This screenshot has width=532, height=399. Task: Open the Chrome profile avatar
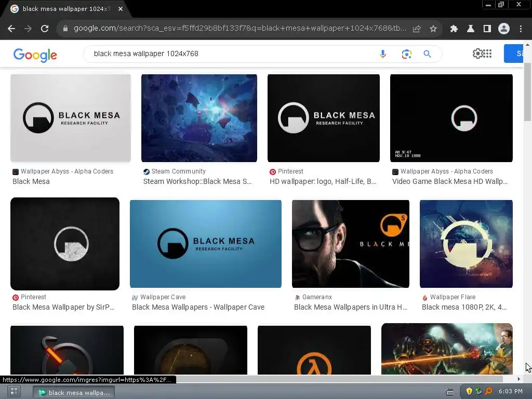[x=504, y=29]
